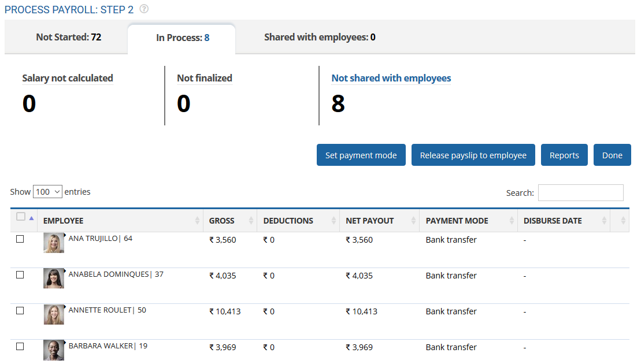Click inside the Search field

(x=580, y=192)
